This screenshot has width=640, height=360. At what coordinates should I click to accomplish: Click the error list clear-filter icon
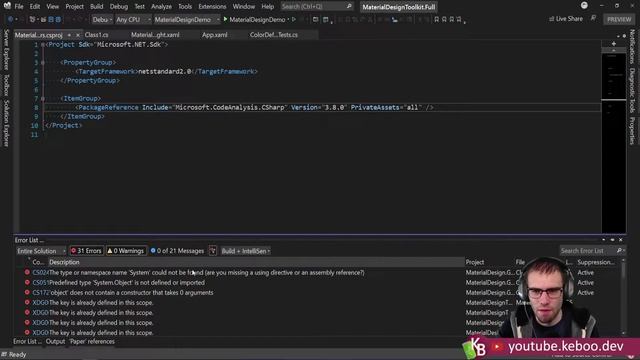(213, 251)
